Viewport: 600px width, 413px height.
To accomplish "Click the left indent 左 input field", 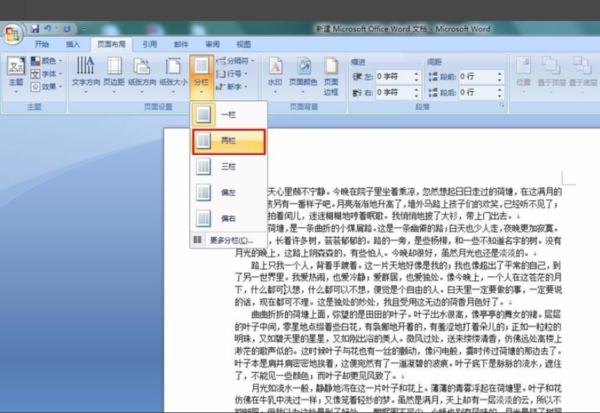I will 398,77.
